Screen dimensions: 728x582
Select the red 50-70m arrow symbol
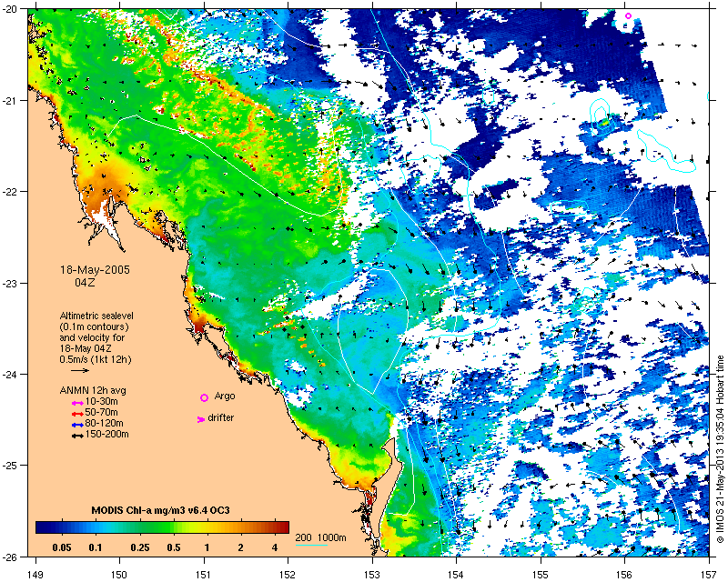(77, 413)
